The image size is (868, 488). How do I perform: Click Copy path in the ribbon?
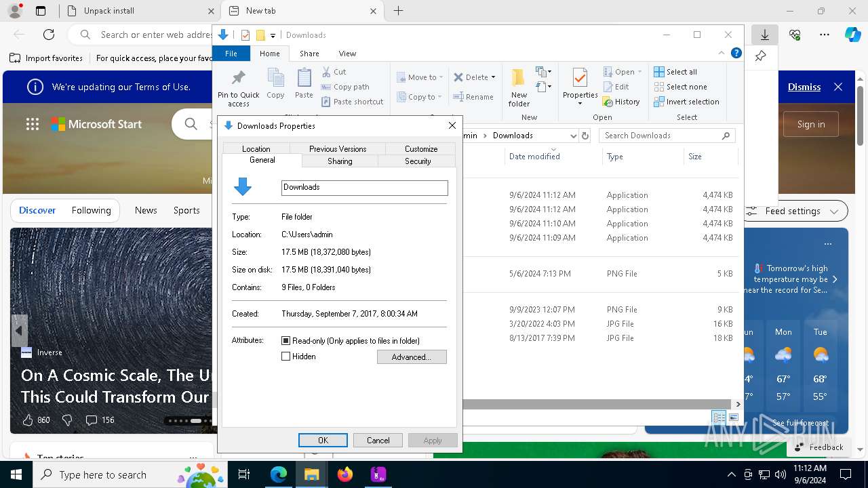pos(344,87)
